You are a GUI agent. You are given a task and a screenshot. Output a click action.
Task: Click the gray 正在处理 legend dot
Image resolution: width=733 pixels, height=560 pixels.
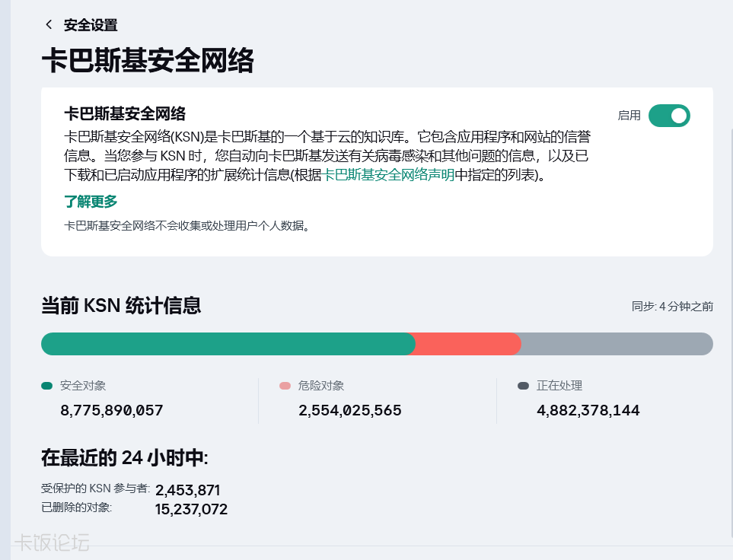pyautogui.click(x=523, y=386)
